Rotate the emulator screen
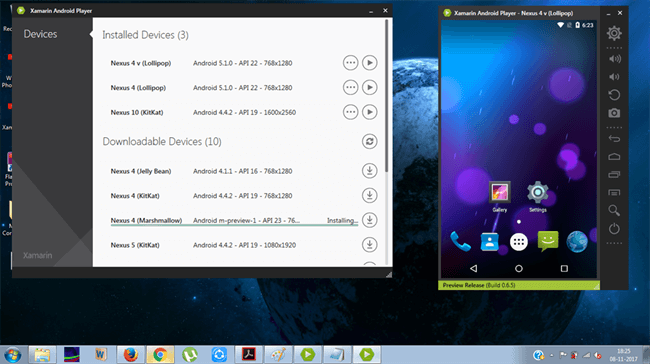 point(614,95)
